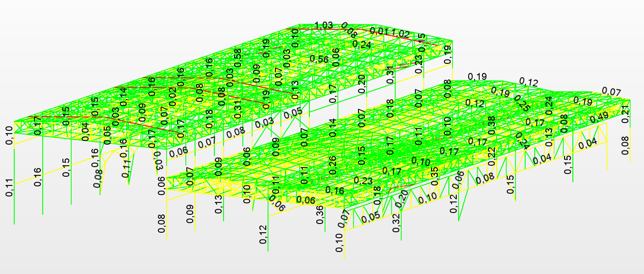Select the 0,10 label on the lowest front column
The height and width of the screenshot is (274, 644).
coord(339,243)
